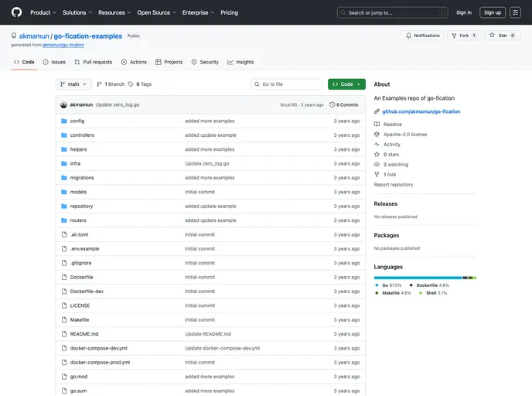Click the Notifications bell button
The width and height of the screenshot is (532, 396).
coord(423,36)
